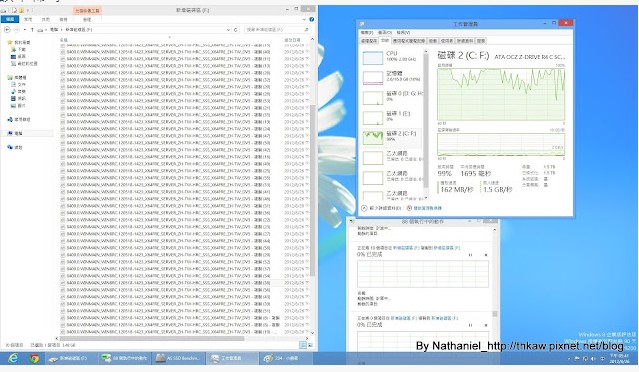Open recent locations dropdown beside forward arrow
The width and height of the screenshot is (639, 372).
tap(25, 30)
